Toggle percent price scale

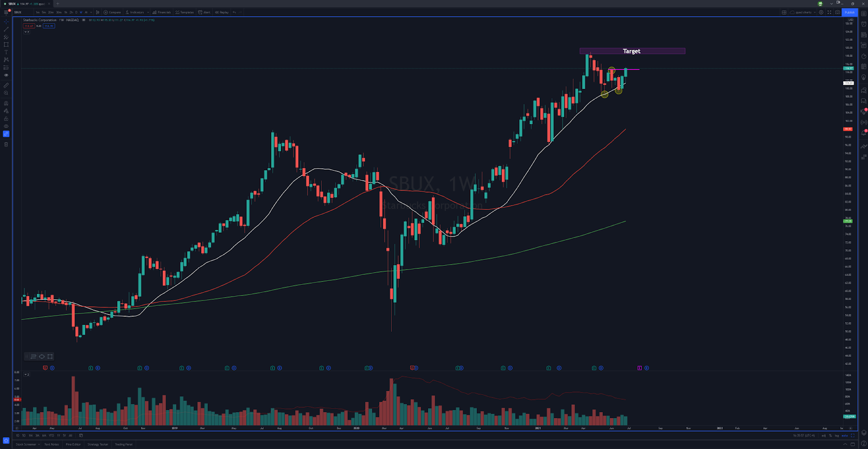tap(831, 435)
